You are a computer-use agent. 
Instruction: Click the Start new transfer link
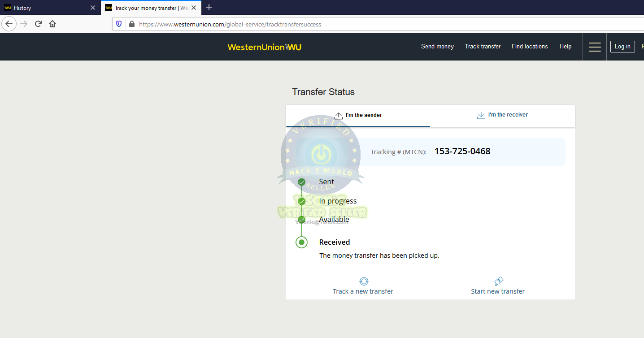pos(498,291)
